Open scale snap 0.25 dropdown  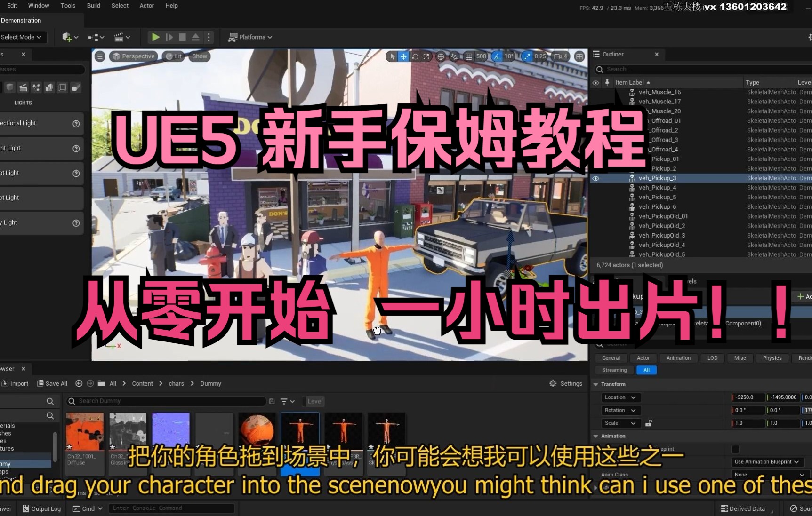(x=540, y=56)
